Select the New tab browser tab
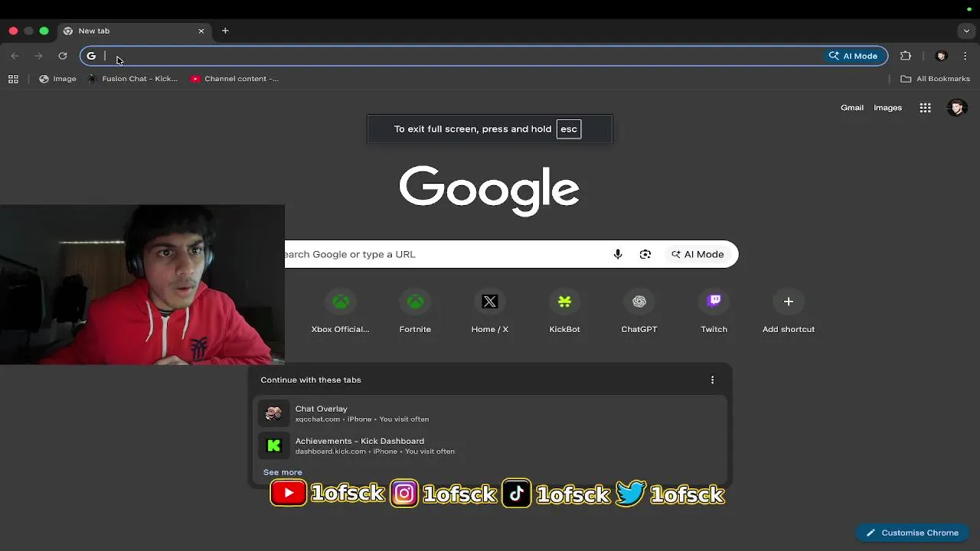Viewport: 980px width, 551px height. coord(134,31)
